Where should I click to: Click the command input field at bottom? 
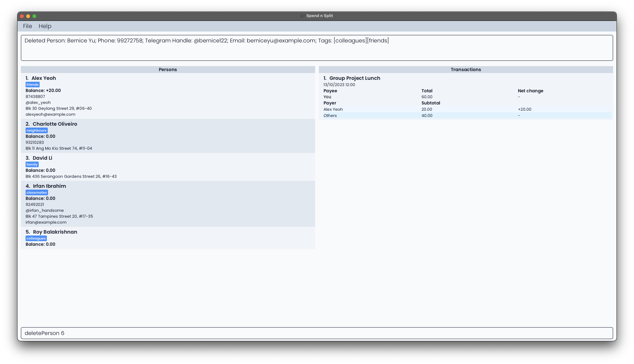pyautogui.click(x=317, y=332)
